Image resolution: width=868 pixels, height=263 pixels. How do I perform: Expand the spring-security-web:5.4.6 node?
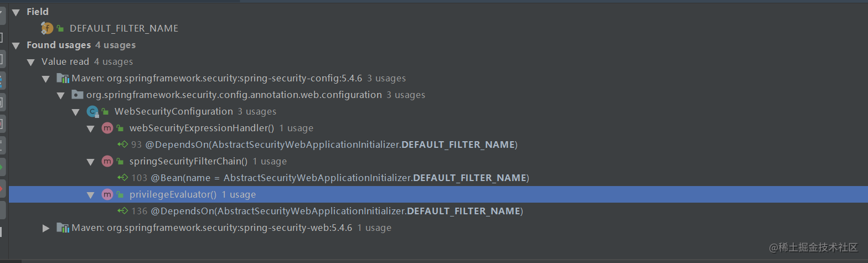tap(46, 228)
